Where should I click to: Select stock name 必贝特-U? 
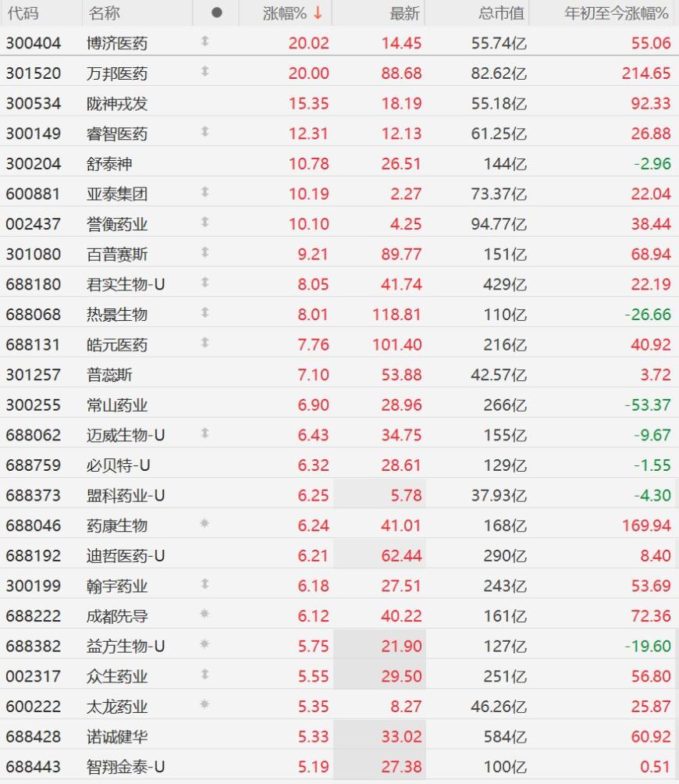(x=118, y=465)
